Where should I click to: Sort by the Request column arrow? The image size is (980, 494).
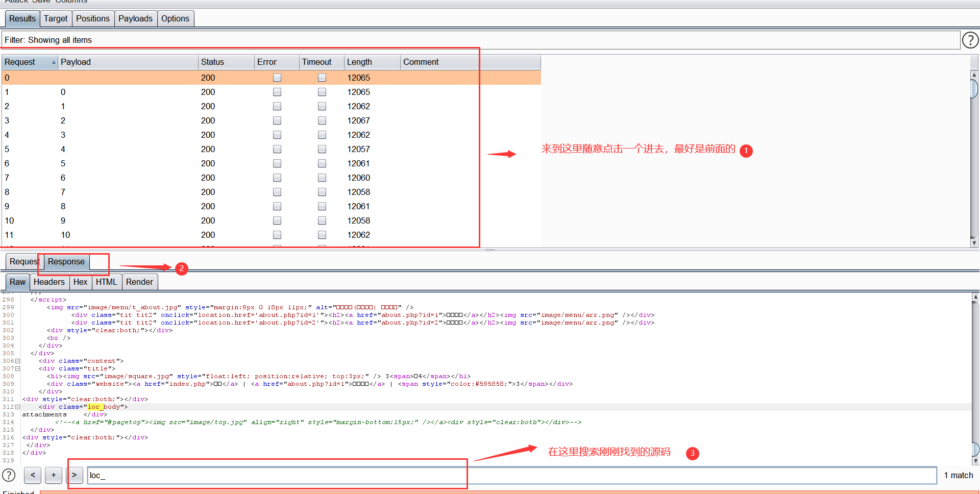pyautogui.click(x=54, y=62)
